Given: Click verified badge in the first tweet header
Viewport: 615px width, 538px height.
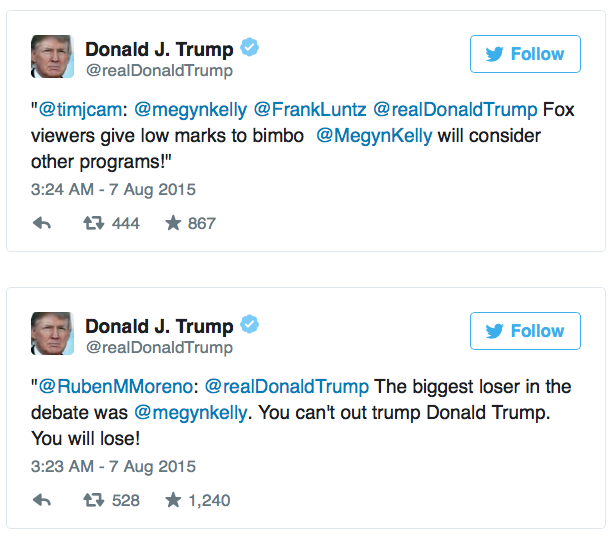Looking at the screenshot, I should [254, 49].
